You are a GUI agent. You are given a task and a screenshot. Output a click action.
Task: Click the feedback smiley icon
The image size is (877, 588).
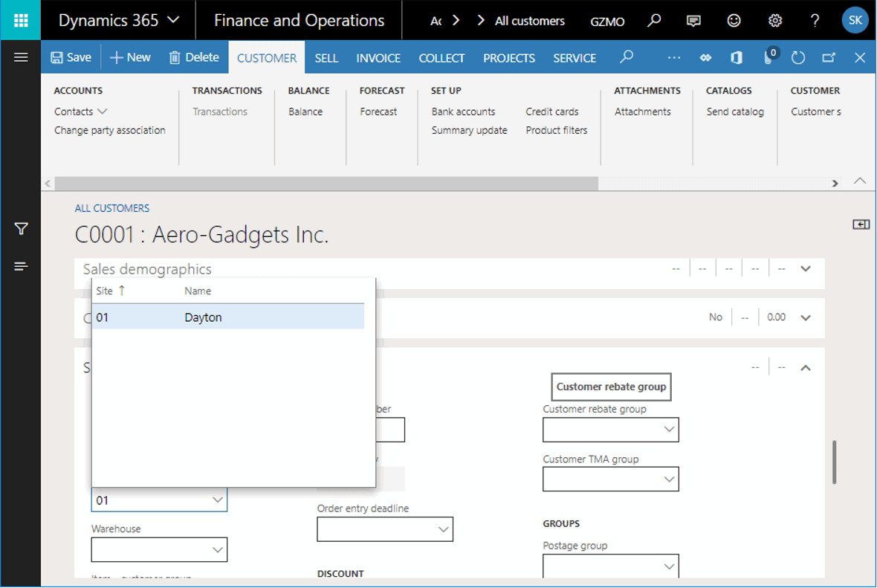coord(734,21)
